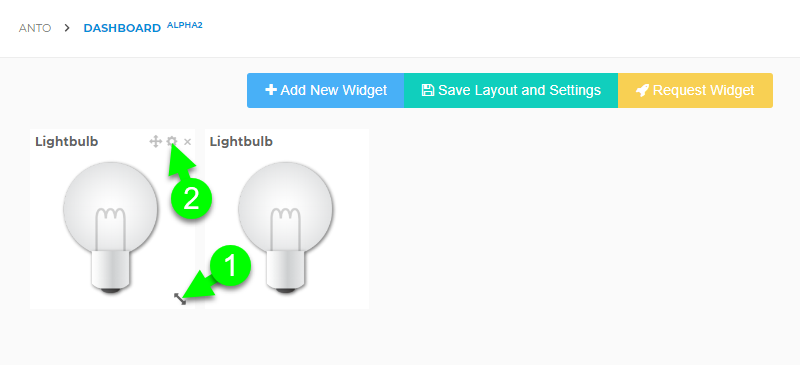Click the floppy disk save icon

pos(428,90)
